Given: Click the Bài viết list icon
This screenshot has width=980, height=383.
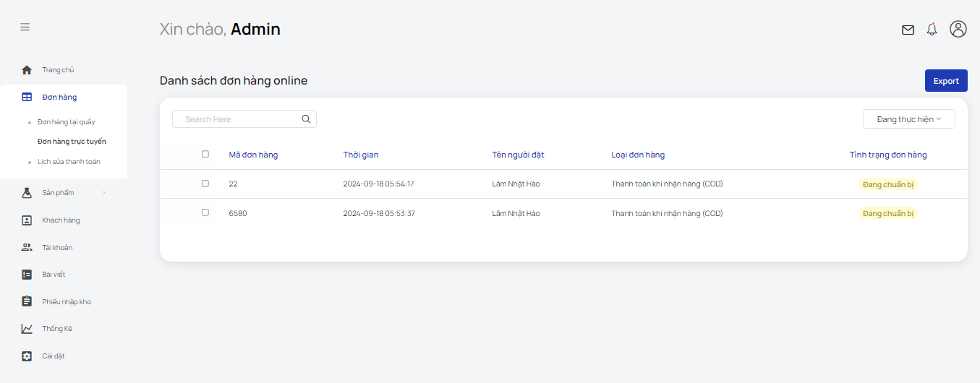Looking at the screenshot, I should [x=27, y=275].
